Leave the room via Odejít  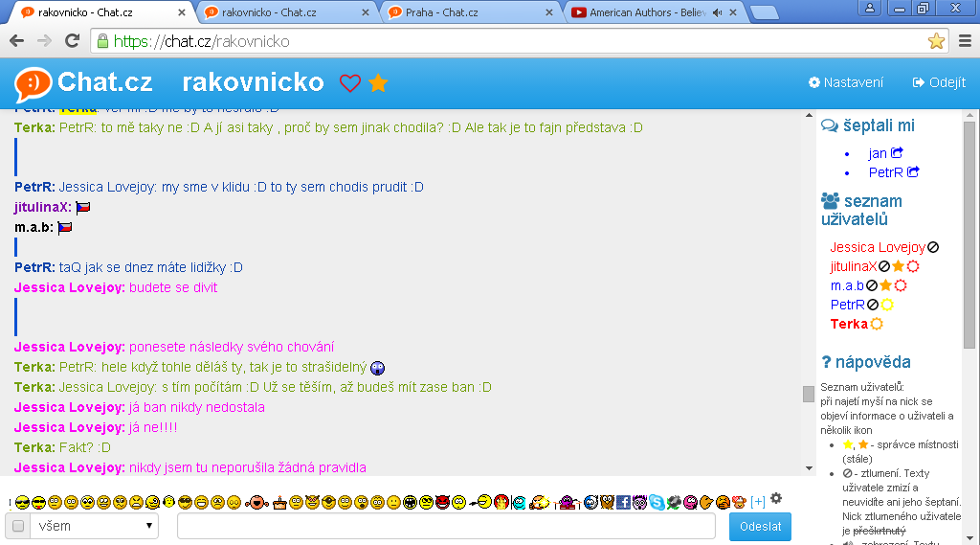pos(939,82)
